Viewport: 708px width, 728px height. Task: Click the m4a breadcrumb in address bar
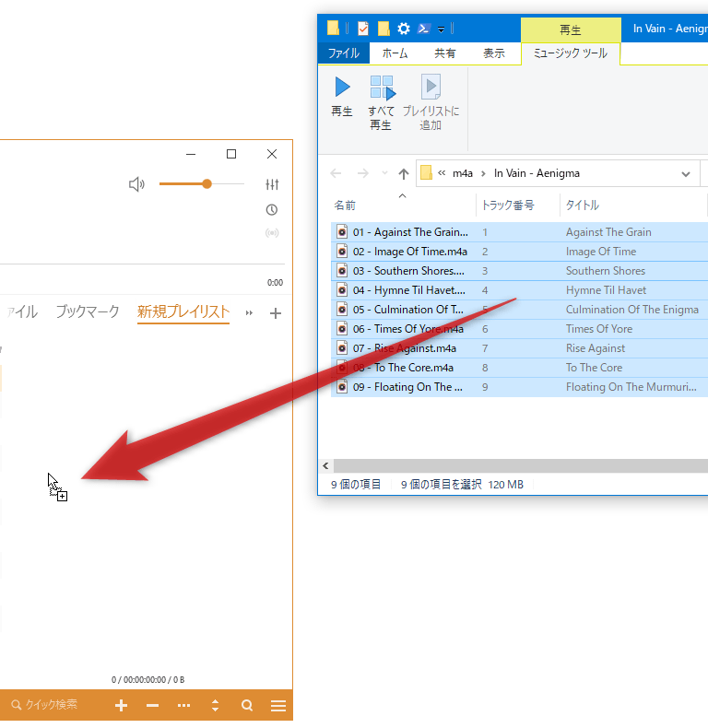463,173
